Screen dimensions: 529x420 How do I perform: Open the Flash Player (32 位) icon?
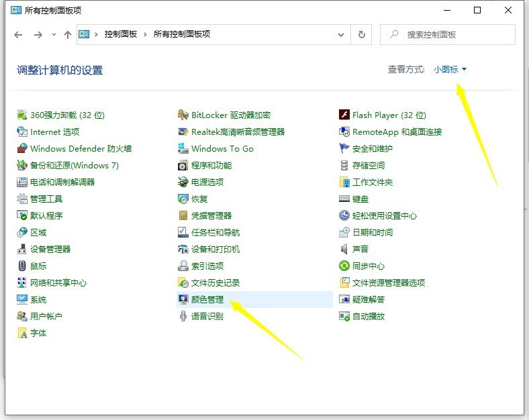[344, 115]
